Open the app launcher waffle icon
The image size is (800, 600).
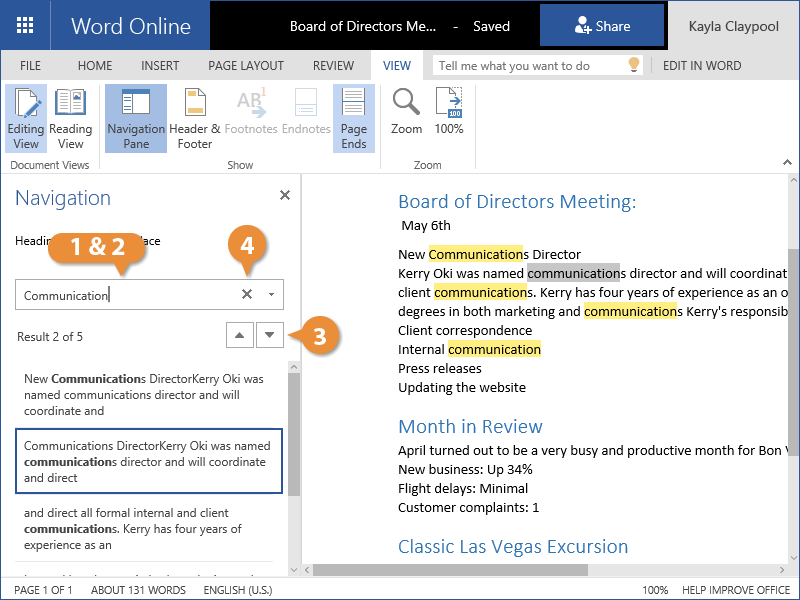[25, 25]
